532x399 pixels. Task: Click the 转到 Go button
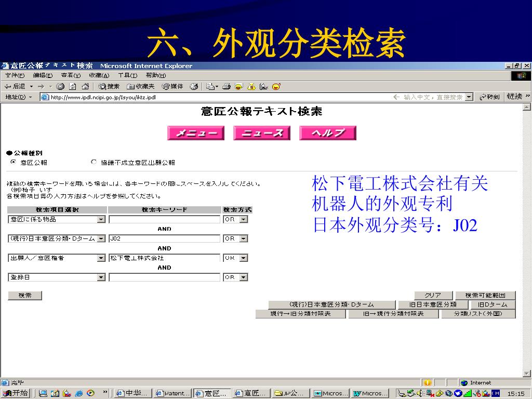pyautogui.click(x=489, y=97)
